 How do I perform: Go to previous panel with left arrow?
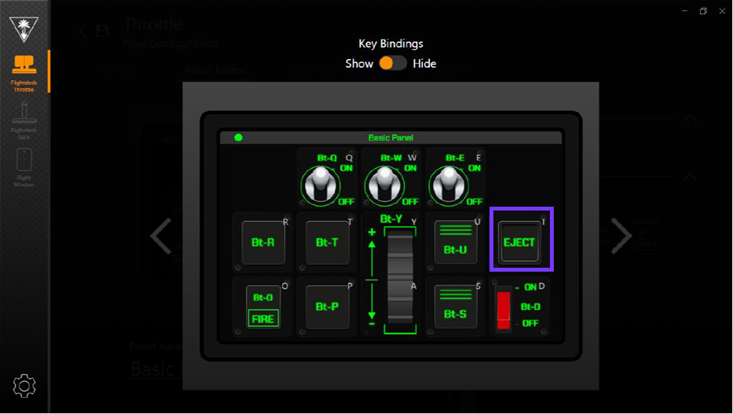tap(161, 236)
